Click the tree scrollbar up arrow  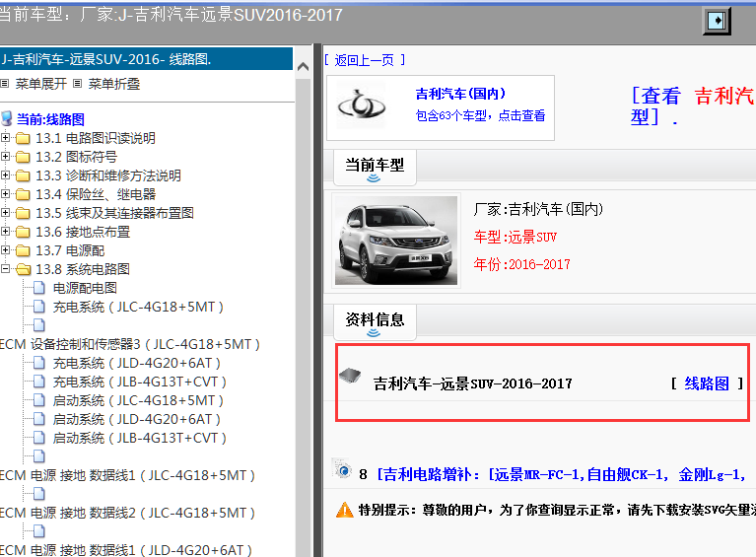303,67
